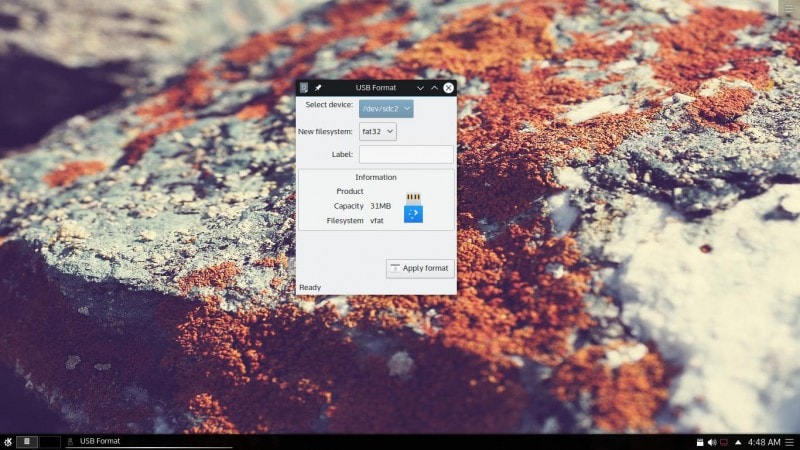Click the 31MB capacity value
Viewport: 800px width, 450px height.
click(x=381, y=206)
